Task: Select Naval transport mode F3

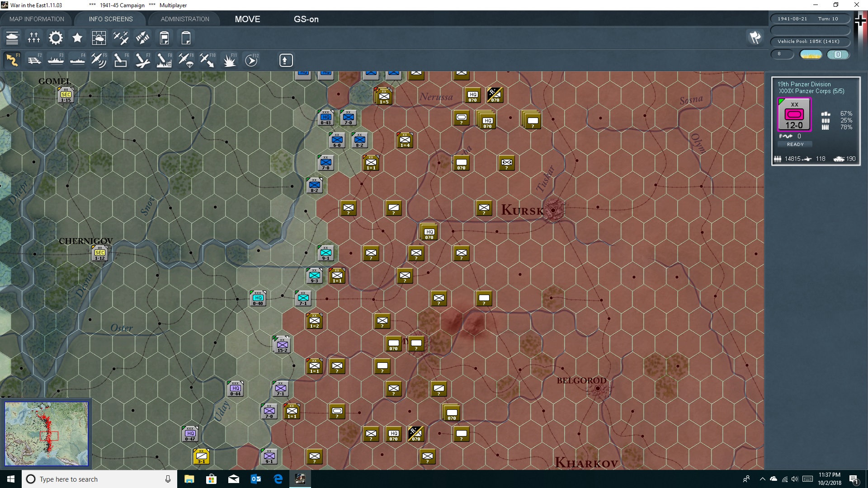Action: pos(56,60)
